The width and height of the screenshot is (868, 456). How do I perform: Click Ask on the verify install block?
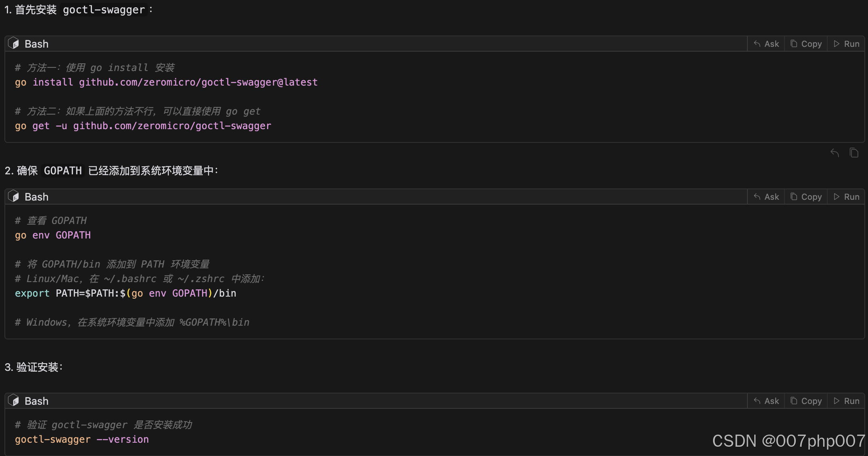coord(766,401)
